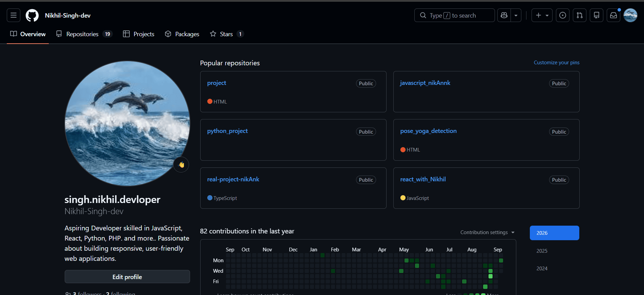Expand the Copilot dropdown arrow
The width and height of the screenshot is (644, 295).
516,15
